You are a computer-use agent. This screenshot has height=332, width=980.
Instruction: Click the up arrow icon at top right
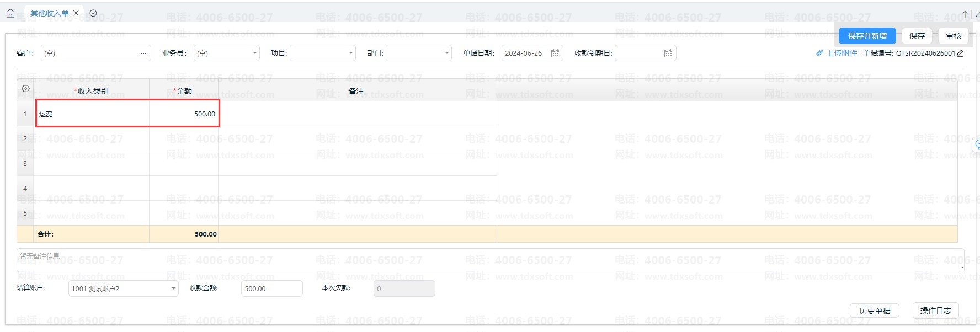[x=965, y=14]
